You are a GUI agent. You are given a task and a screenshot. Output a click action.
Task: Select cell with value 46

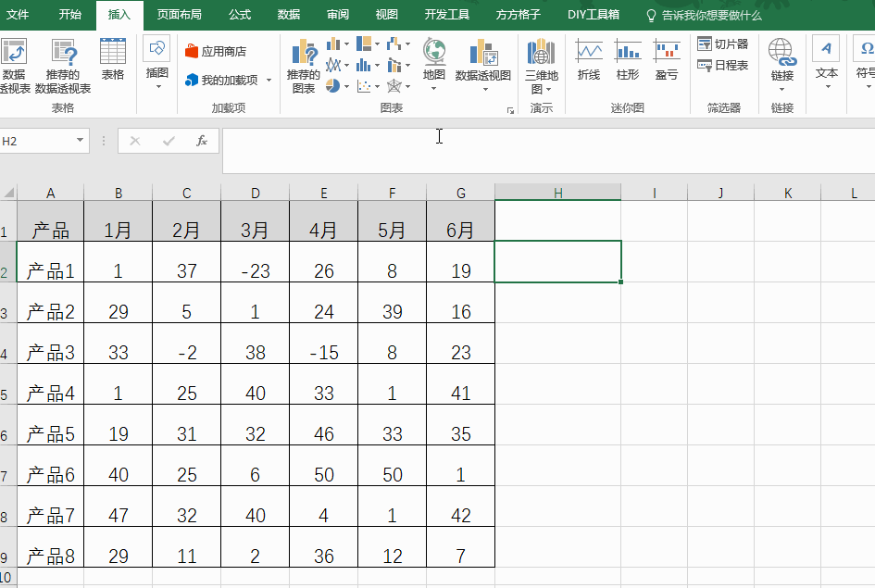(x=324, y=424)
